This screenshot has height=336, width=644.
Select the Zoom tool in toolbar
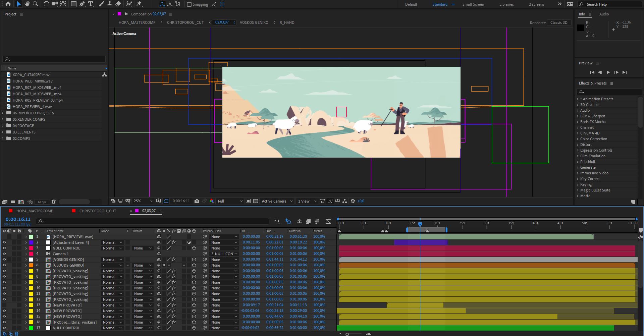(x=35, y=4)
